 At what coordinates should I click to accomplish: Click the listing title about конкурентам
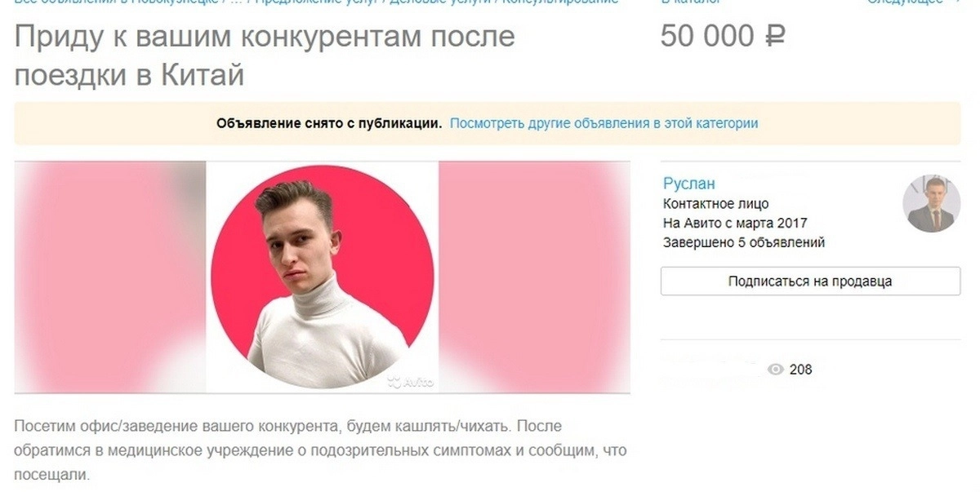click(x=265, y=56)
